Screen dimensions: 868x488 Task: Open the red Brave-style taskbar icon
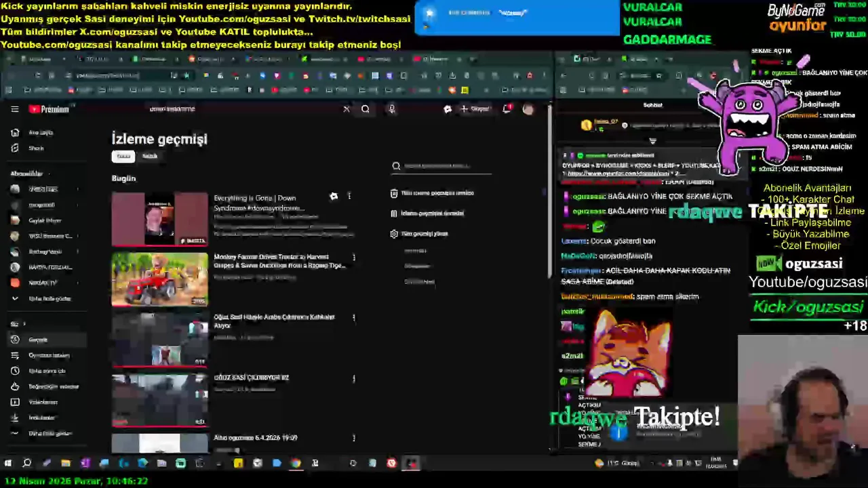tap(391, 464)
